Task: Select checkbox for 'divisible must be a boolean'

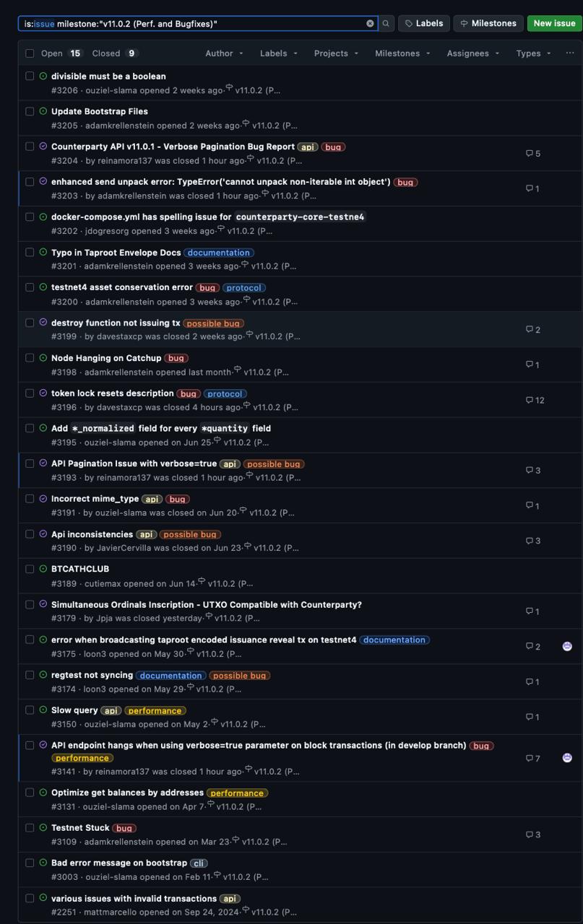Action: (30, 76)
